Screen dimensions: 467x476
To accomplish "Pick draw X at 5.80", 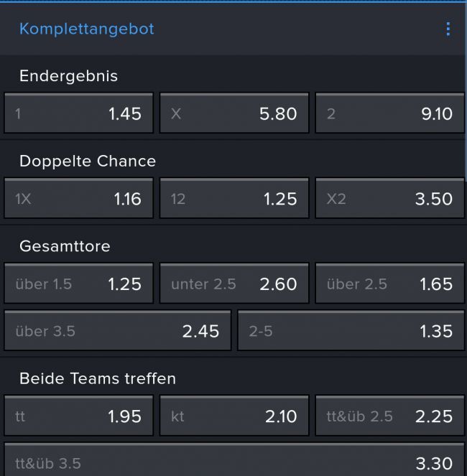I will click(x=234, y=113).
